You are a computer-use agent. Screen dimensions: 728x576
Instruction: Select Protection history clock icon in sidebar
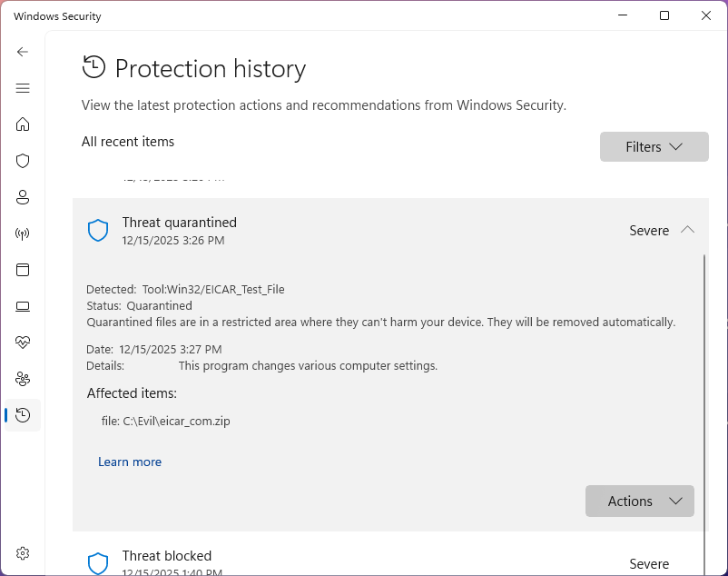[23, 415]
